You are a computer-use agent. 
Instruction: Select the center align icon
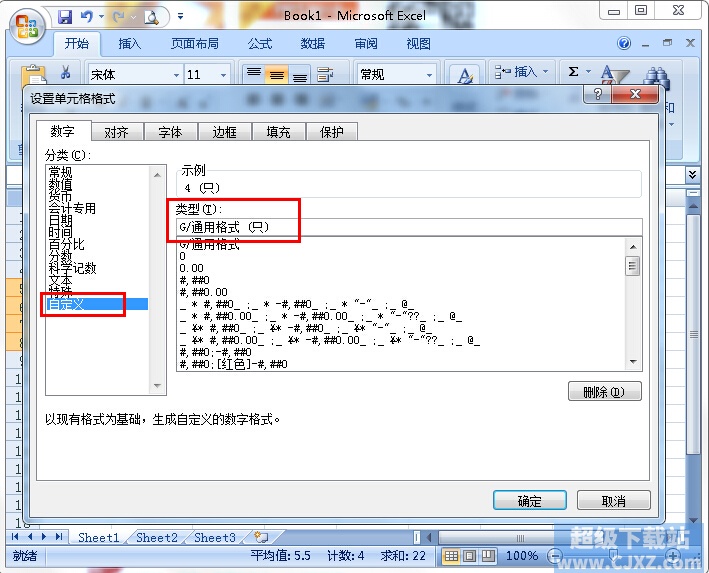[x=277, y=75]
